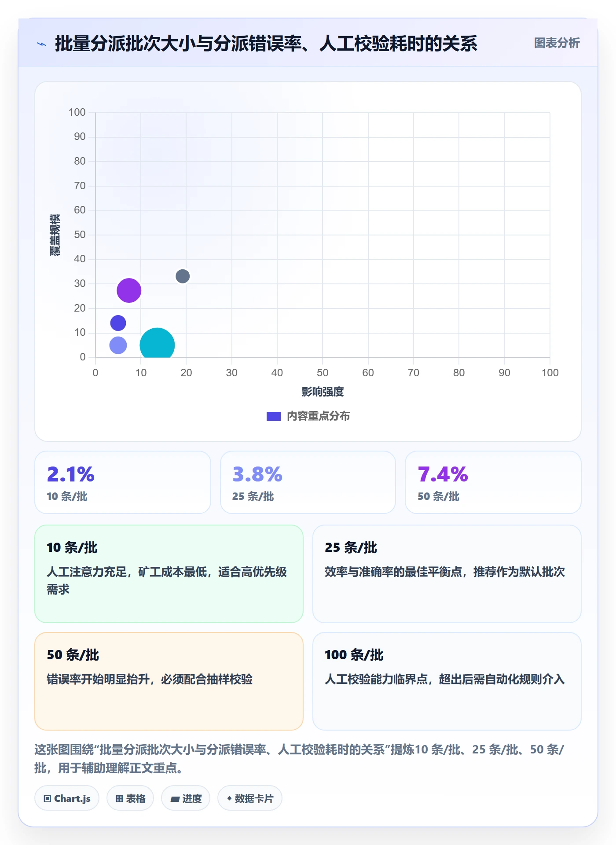
Task: Select the gray bubble in the chart
Action: pyautogui.click(x=183, y=276)
